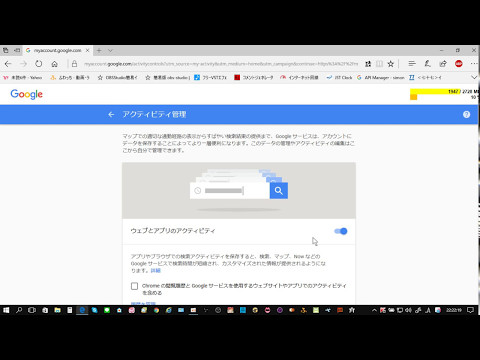The height and width of the screenshot is (360, 480).
Task: Click the Edge icon on the taskbar
Action: 82,310
